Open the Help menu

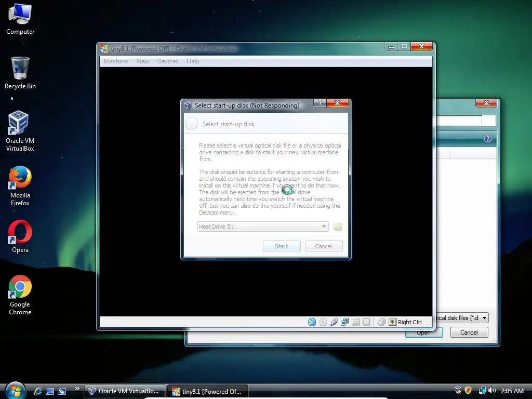click(x=193, y=61)
